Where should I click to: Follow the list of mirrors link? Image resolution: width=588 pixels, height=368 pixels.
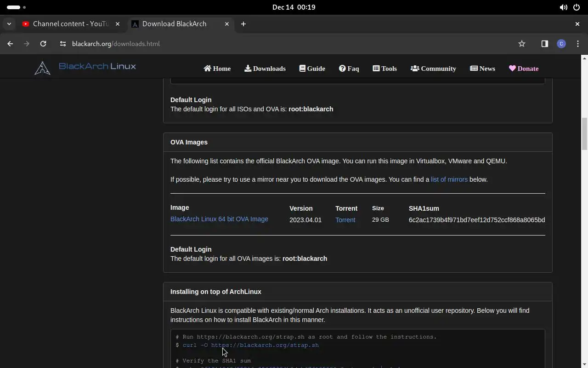click(x=449, y=179)
